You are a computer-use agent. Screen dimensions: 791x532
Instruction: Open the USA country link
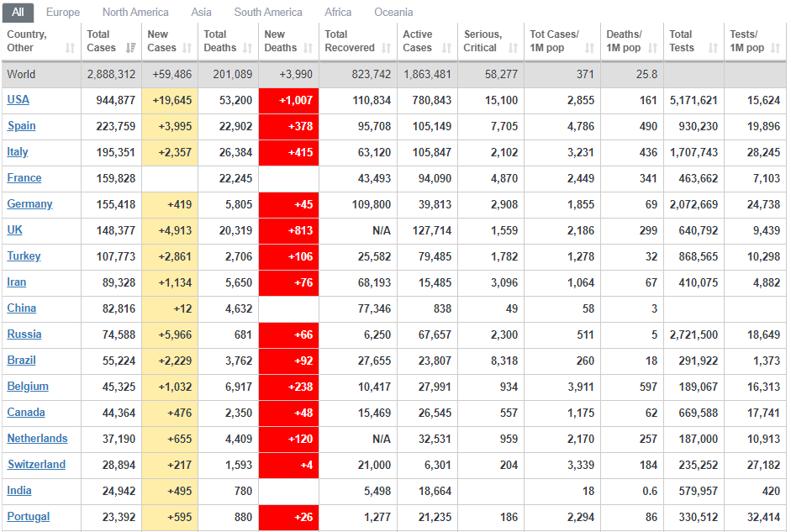tap(18, 100)
